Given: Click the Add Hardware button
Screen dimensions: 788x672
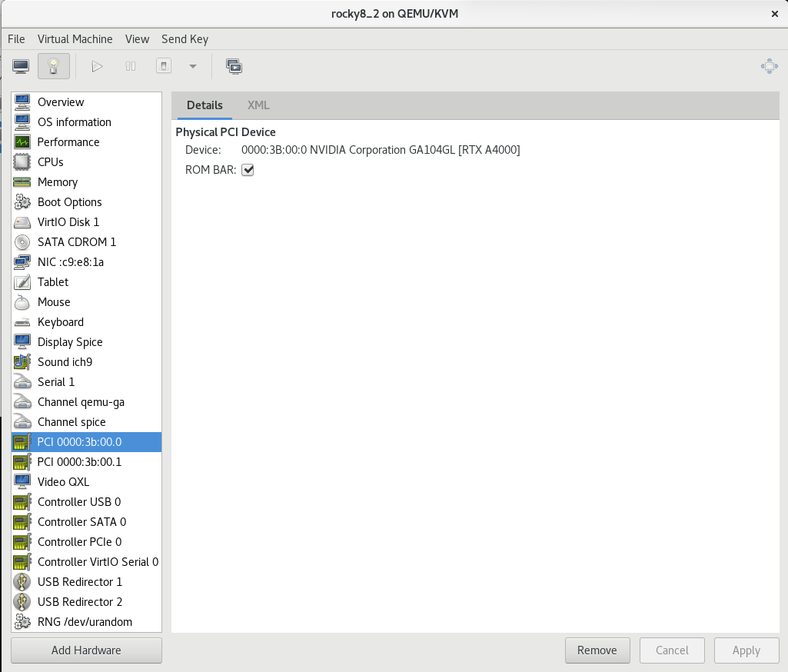Looking at the screenshot, I should point(86,650).
